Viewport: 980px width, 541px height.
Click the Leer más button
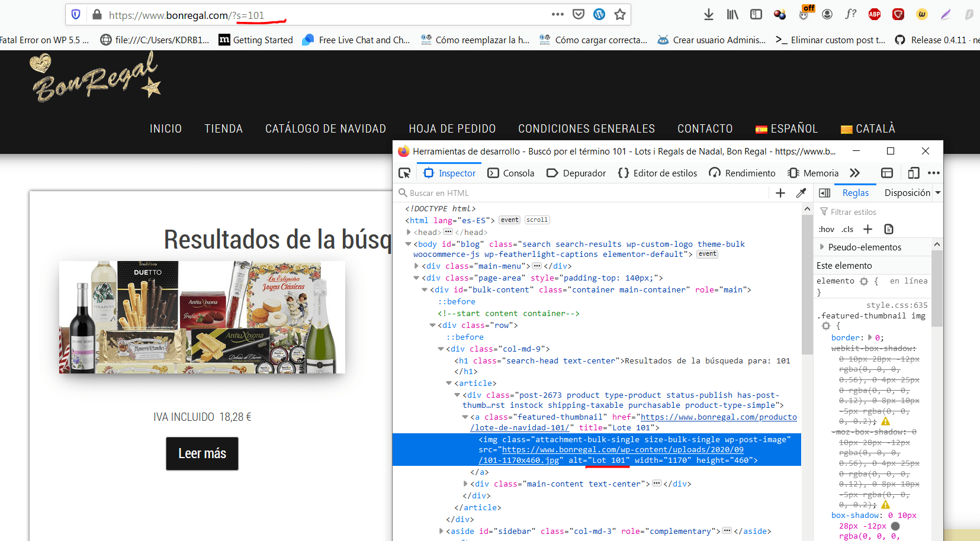202,453
